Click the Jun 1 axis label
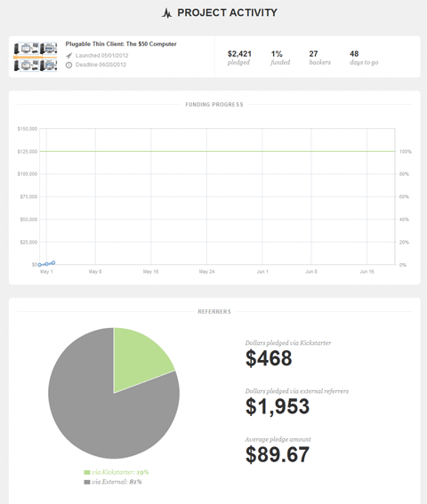427x504 pixels. (262, 272)
